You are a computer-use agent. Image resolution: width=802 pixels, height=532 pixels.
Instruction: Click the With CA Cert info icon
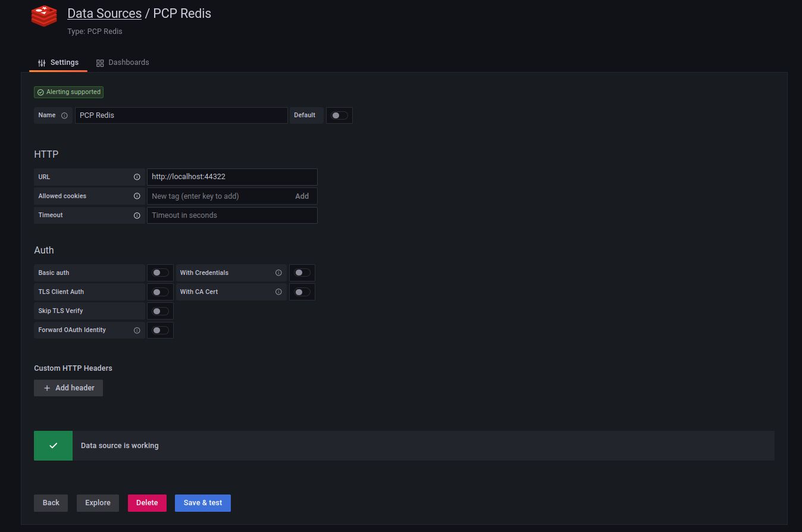tap(278, 292)
